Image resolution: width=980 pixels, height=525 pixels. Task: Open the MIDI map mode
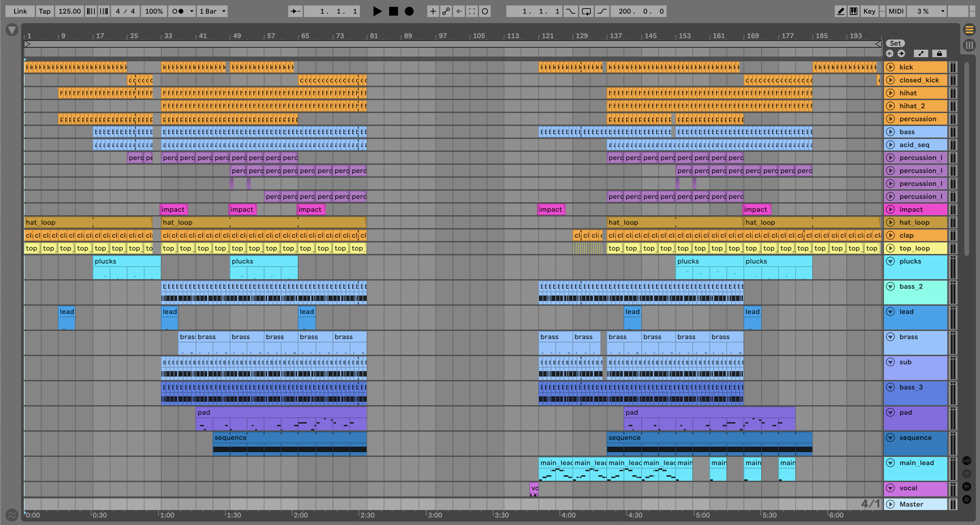click(x=895, y=11)
